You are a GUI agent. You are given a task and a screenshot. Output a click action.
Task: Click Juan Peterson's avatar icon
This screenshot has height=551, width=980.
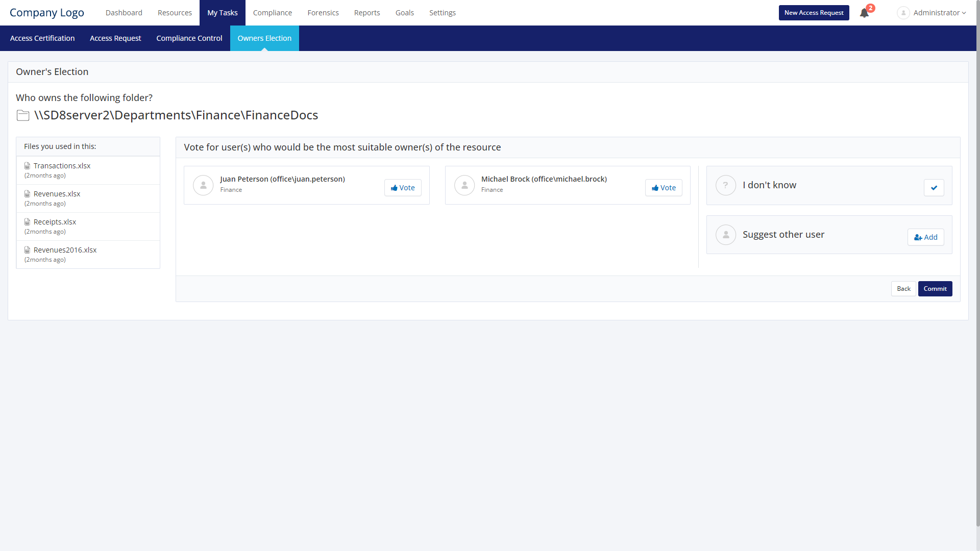[x=203, y=185]
